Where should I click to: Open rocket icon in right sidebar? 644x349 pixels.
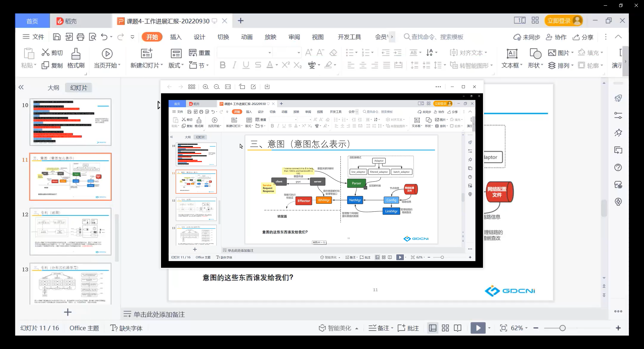[618, 98]
